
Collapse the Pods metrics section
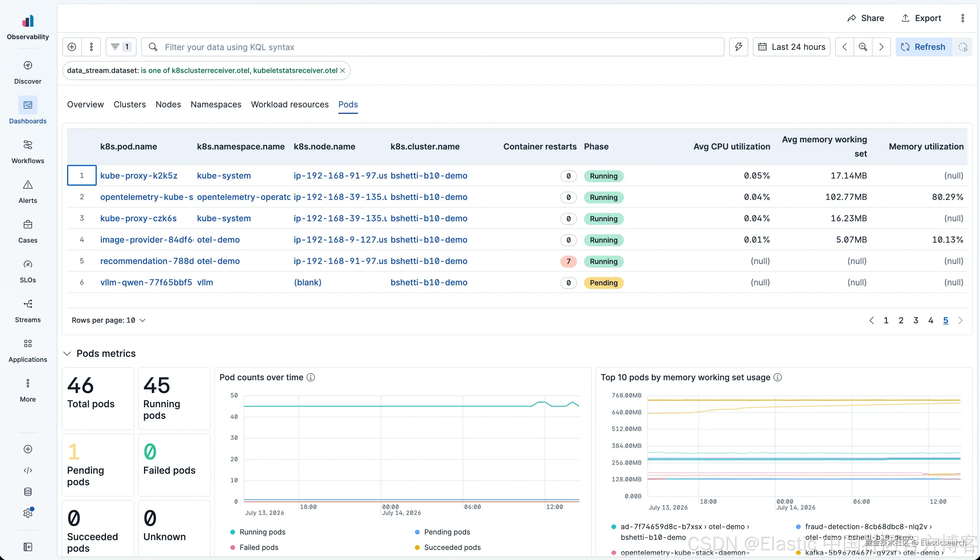coord(67,354)
